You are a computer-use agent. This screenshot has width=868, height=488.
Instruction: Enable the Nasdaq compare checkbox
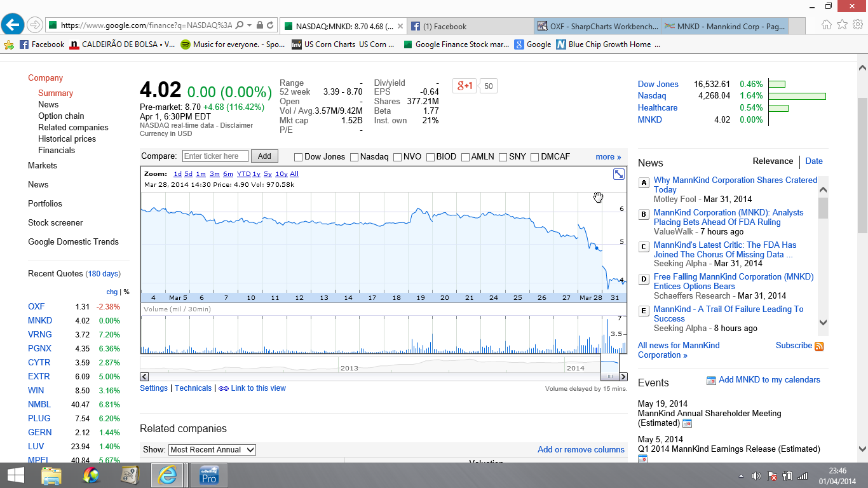[x=354, y=157]
